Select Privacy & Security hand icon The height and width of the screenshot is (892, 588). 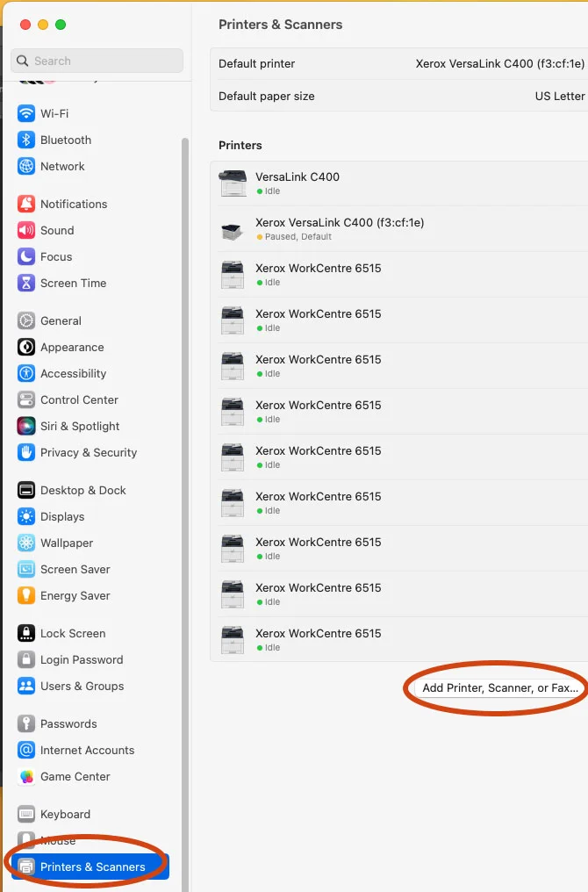[x=26, y=452]
